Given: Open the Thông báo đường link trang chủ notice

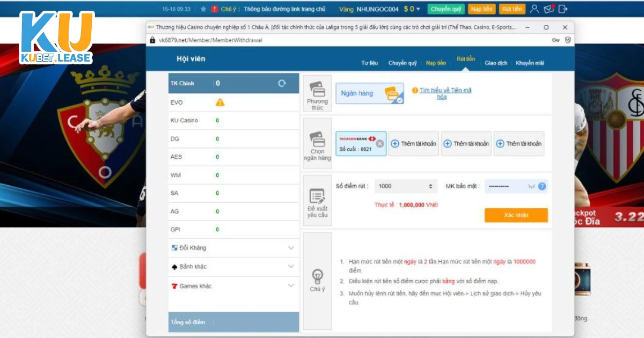Looking at the screenshot, I should [284, 9].
